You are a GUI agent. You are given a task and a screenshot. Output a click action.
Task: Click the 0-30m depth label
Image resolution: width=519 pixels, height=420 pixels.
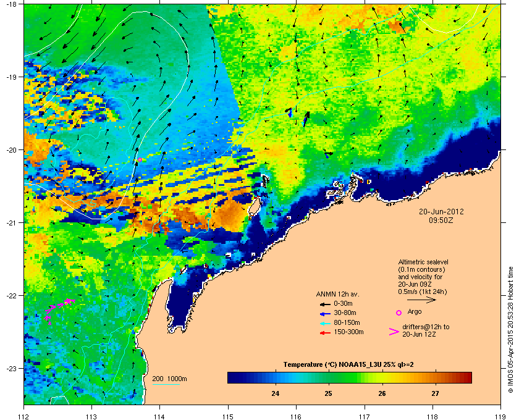343,303
